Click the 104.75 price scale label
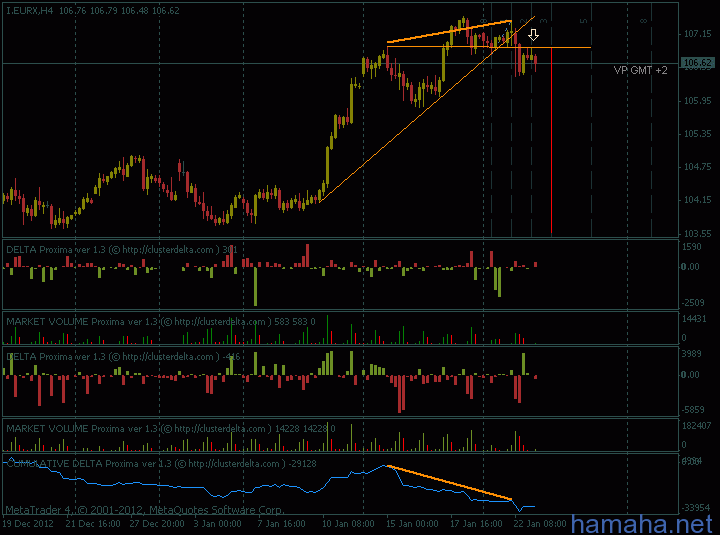 697,167
